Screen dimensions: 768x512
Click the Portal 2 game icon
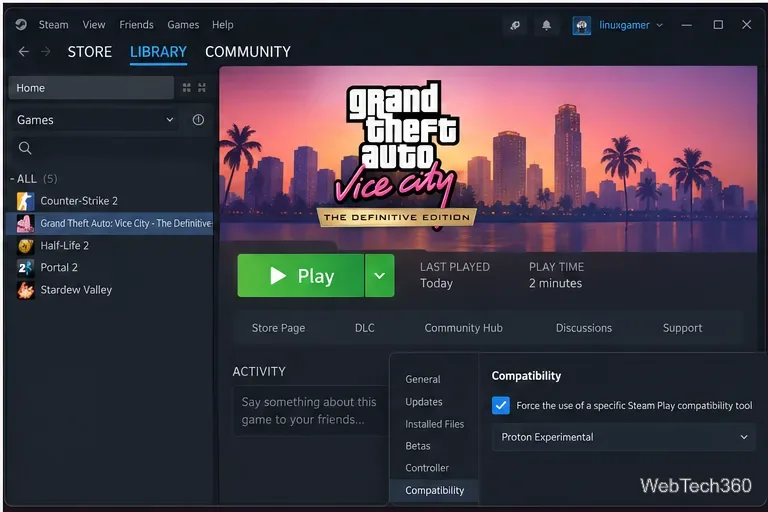coord(25,268)
